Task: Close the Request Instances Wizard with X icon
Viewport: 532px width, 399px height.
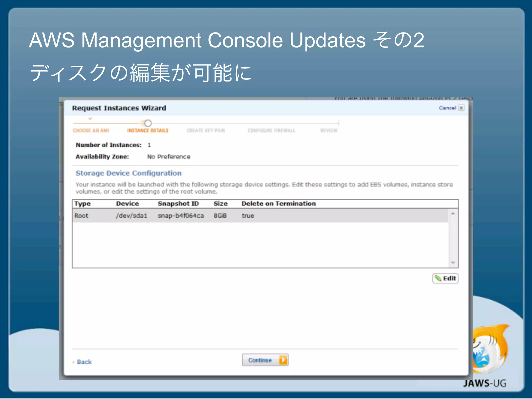Action: pyautogui.click(x=461, y=108)
